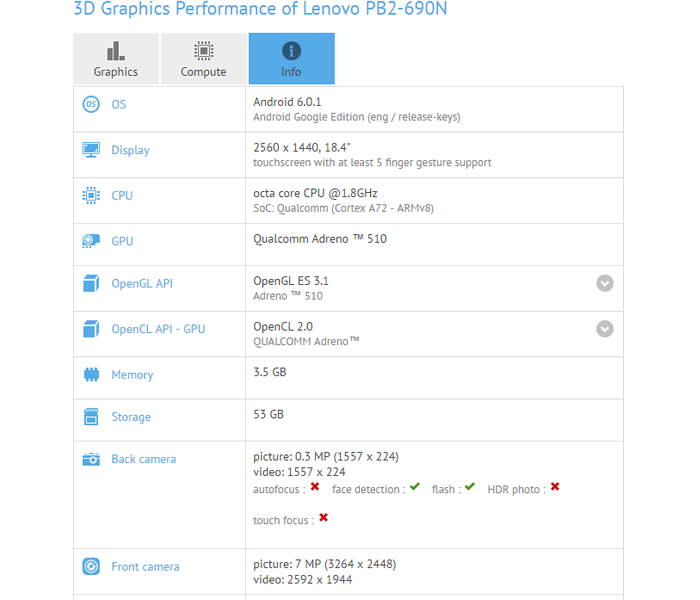Click the green check beside face detection
The height and width of the screenshot is (600, 700).
pos(415,487)
